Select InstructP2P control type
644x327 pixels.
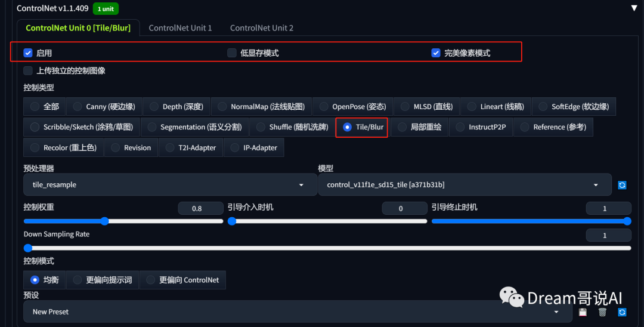tap(481, 127)
